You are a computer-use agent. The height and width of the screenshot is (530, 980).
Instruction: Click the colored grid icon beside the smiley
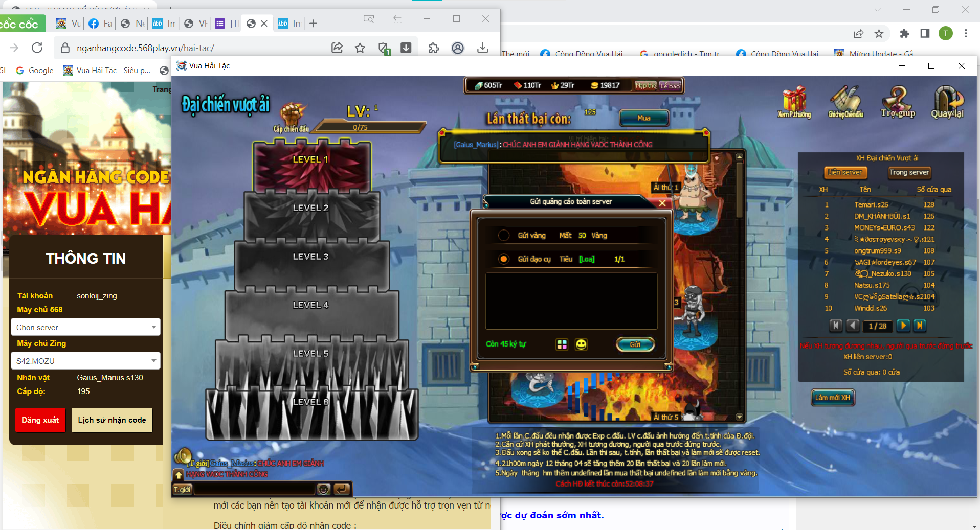point(562,344)
